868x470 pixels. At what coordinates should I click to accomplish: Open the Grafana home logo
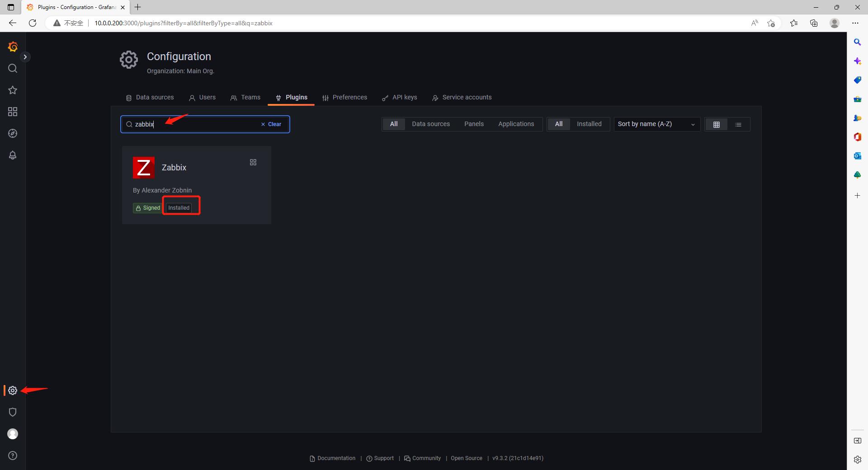click(13, 47)
